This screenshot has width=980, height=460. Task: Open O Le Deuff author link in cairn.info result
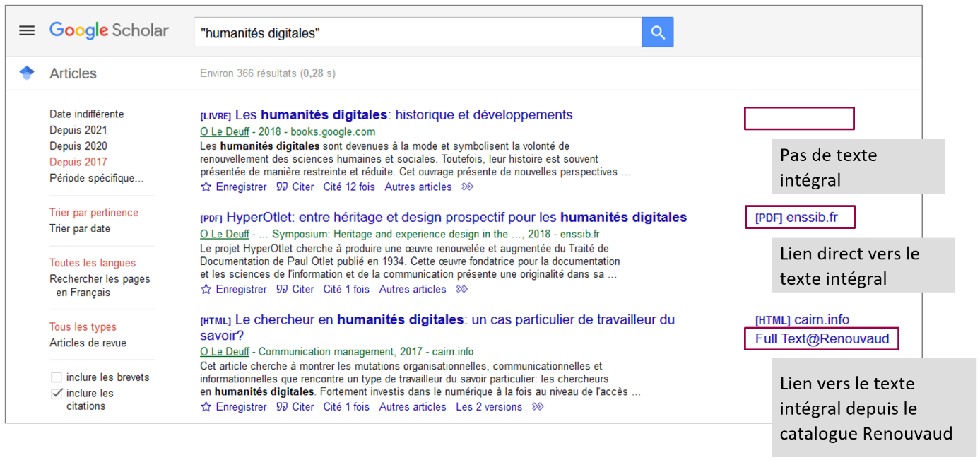[225, 352]
